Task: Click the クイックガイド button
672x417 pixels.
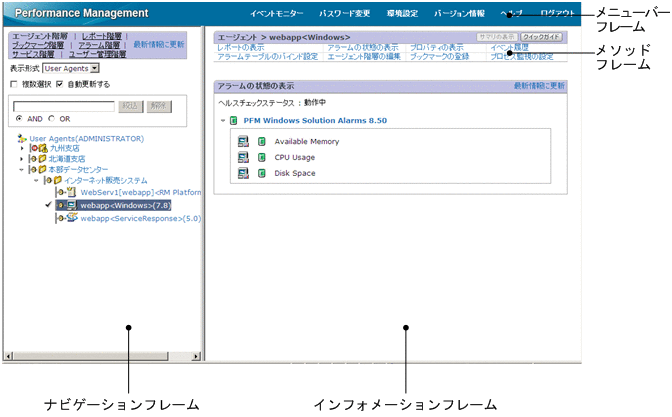Action: click(x=541, y=37)
